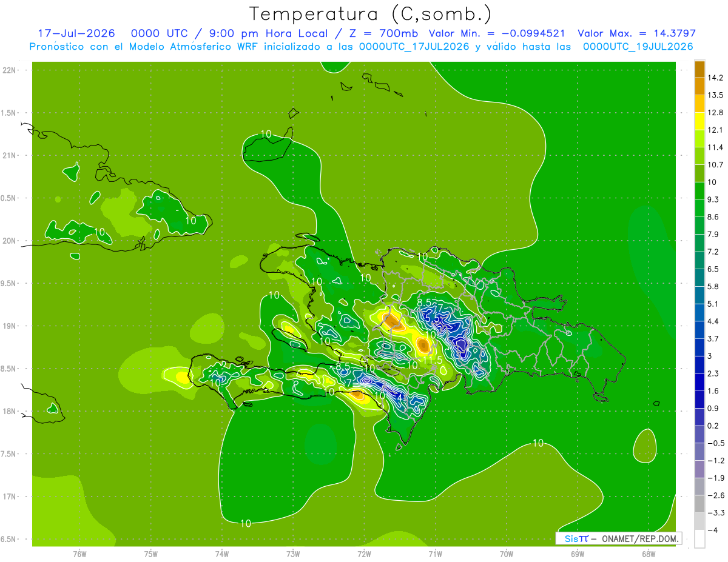Click the '10.7' colorbar value label
Screen dimensions: 728x562
coord(716,164)
